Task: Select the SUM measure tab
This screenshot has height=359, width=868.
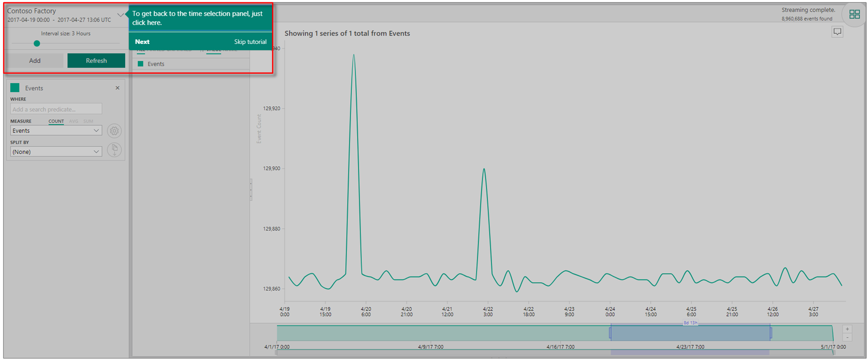Action: tap(88, 121)
